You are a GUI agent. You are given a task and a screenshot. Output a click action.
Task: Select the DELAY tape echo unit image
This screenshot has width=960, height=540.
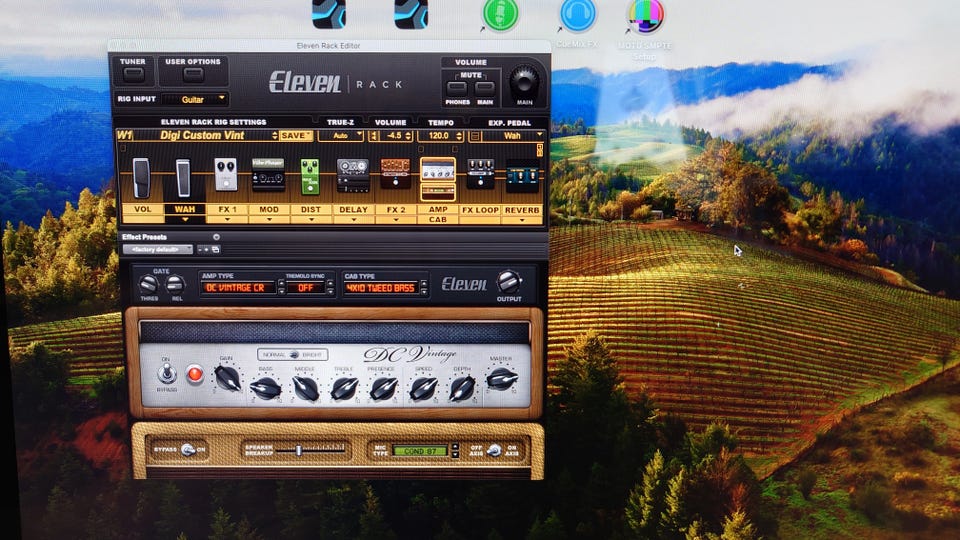353,175
